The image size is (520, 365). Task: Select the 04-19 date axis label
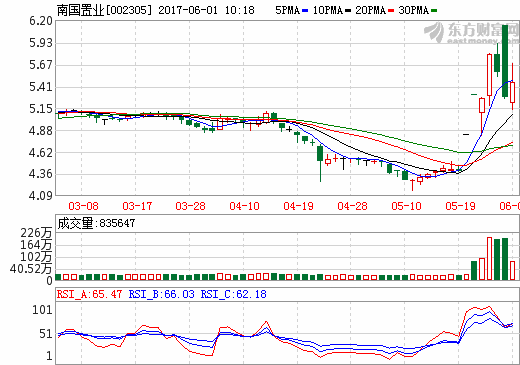[x=298, y=206]
